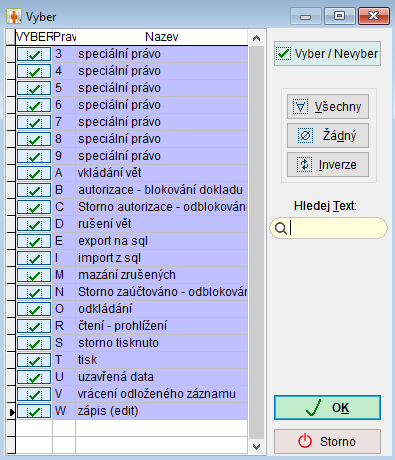Viewport: 395px width, 460px height.
Task: Click the Všechny select-all triangle icon
Action: pyautogui.click(x=300, y=107)
